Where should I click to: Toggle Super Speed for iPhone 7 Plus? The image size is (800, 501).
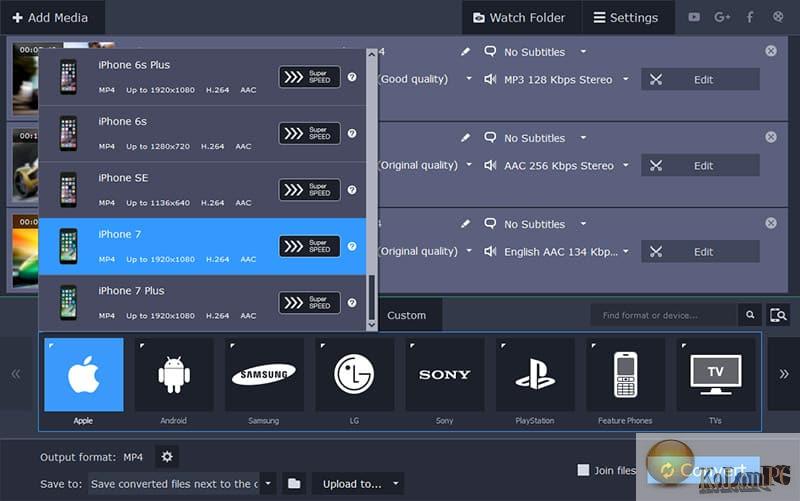tap(309, 303)
